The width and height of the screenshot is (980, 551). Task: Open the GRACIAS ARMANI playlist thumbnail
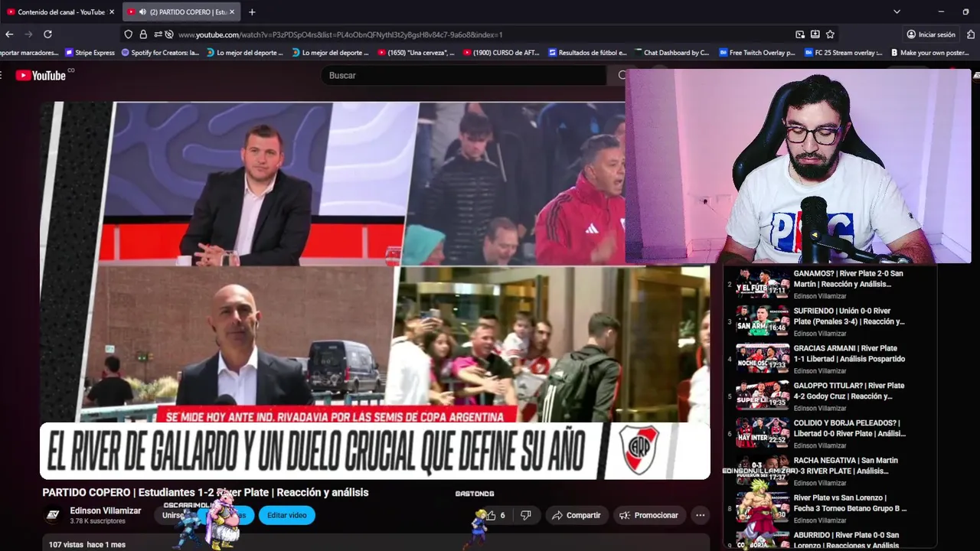[x=763, y=358]
